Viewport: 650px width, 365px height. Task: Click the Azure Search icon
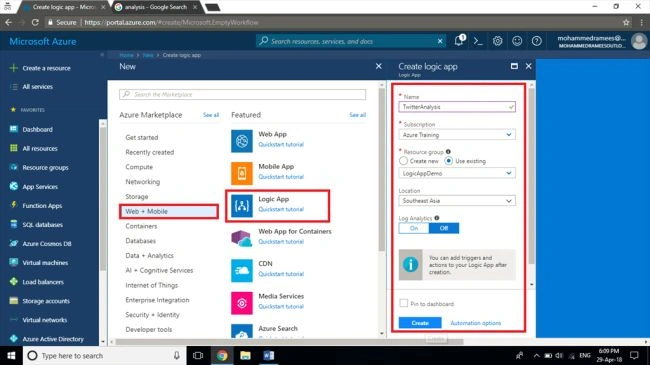242,331
